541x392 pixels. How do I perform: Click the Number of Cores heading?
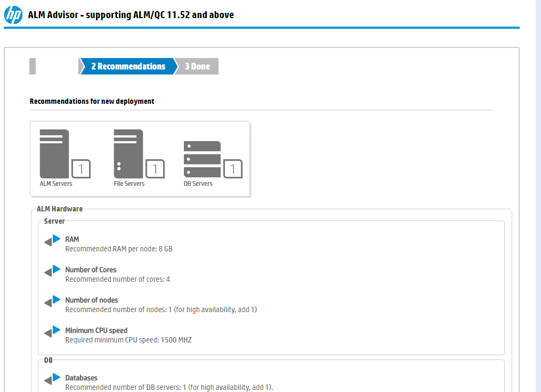pos(91,269)
